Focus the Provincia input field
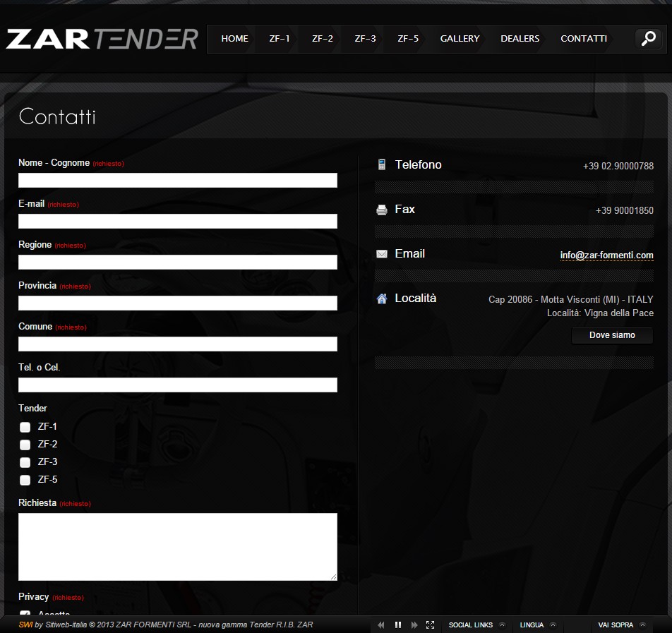This screenshot has height=633, width=672. [178, 303]
